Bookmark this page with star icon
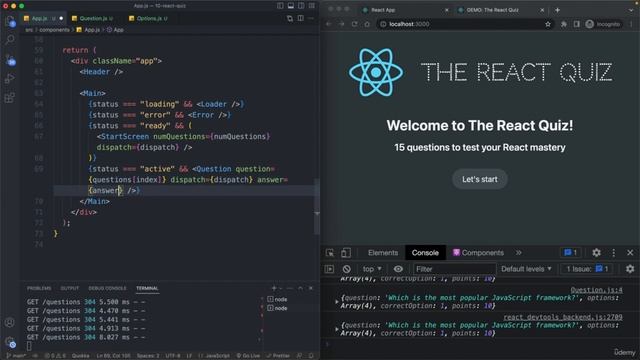 548,24
